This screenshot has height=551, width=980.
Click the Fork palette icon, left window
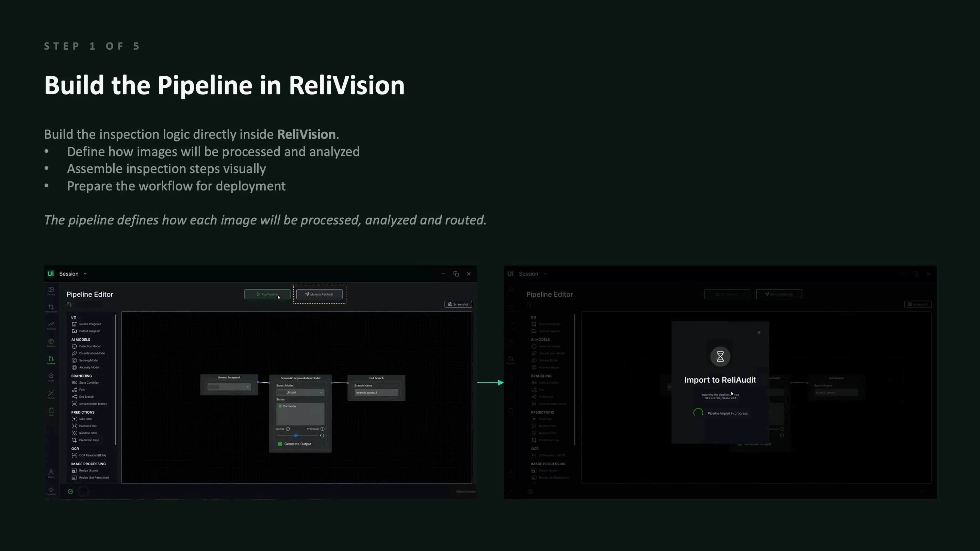click(74, 390)
